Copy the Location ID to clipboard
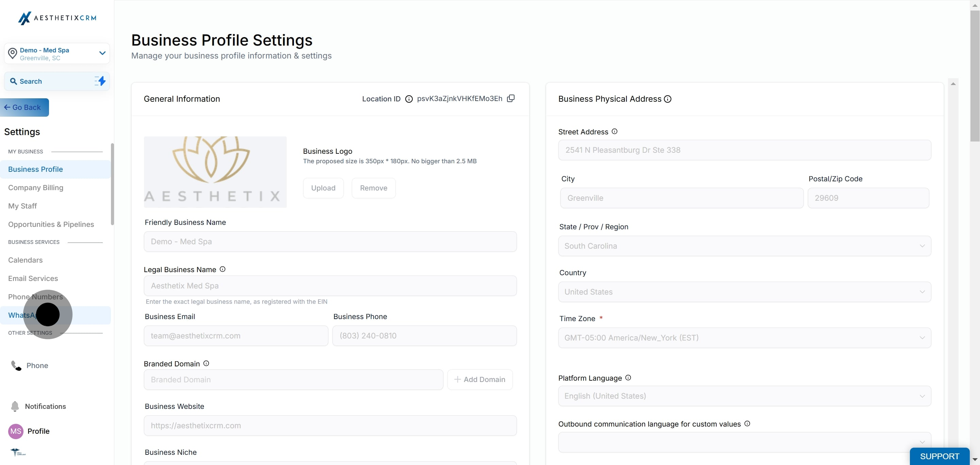This screenshot has width=980, height=465. [x=511, y=98]
